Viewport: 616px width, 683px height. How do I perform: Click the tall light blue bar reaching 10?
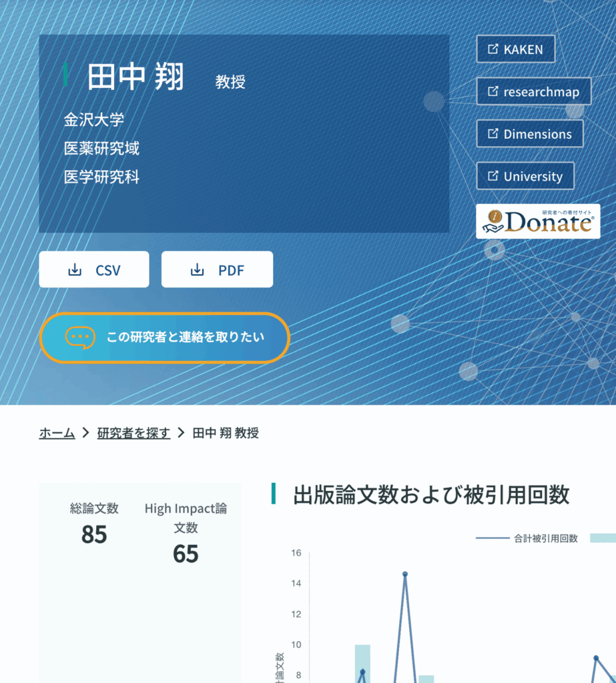pyautogui.click(x=362, y=662)
